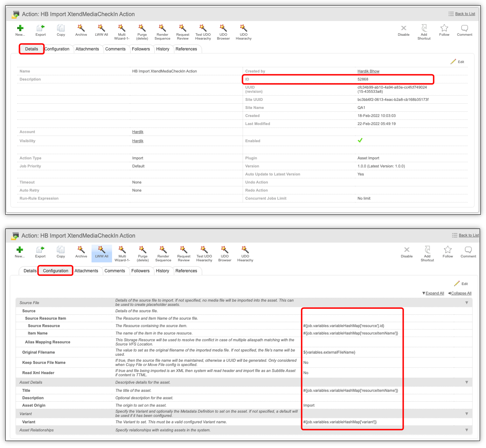The height and width of the screenshot is (448, 486).
Task: Open the Copy tool
Action: pyautogui.click(x=61, y=32)
